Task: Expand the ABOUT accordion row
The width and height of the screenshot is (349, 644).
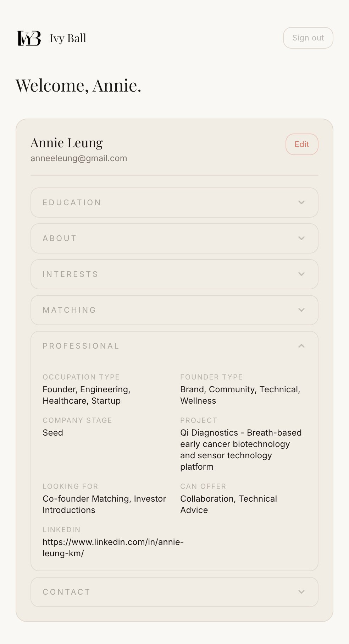Action: pyautogui.click(x=174, y=238)
